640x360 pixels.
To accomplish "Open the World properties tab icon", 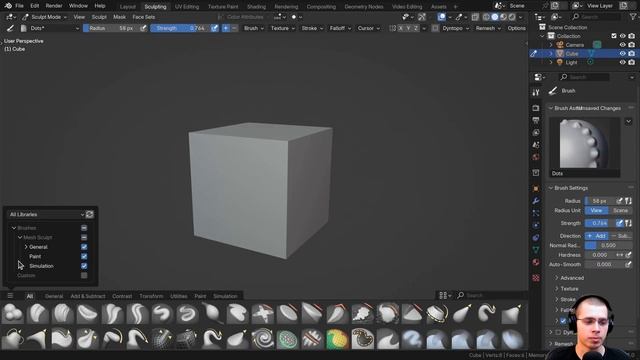I will [x=536, y=157].
